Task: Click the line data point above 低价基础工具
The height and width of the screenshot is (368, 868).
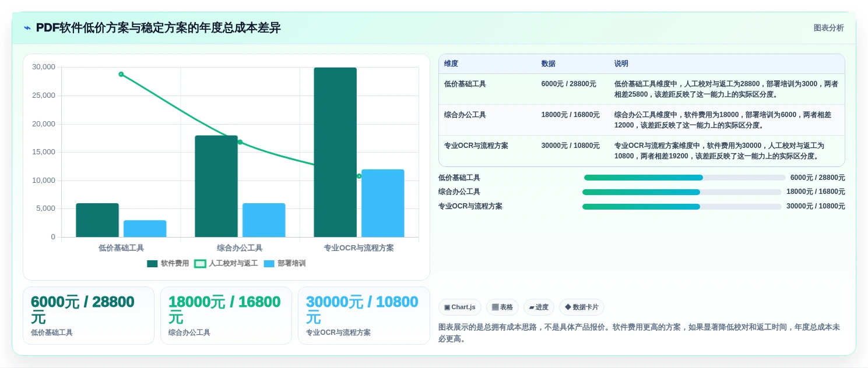Action: [121, 75]
